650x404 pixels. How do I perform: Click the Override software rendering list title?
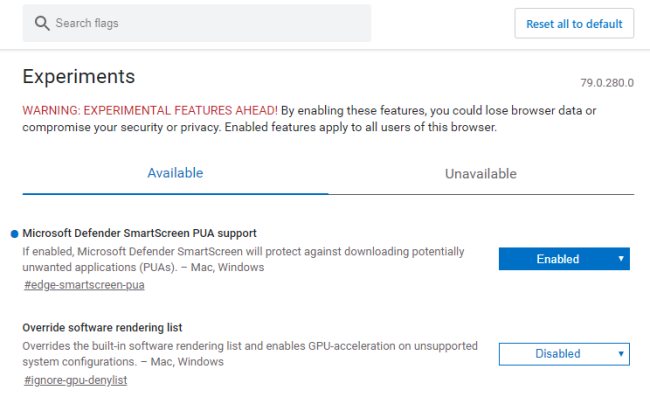[x=102, y=327]
